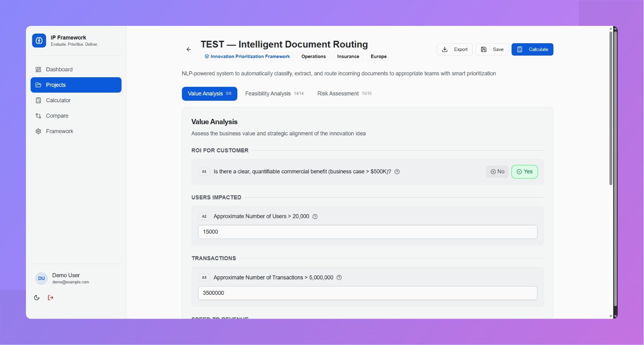644x345 pixels.
Task: Toggle dark mode with the moon icon
Action: click(37, 298)
